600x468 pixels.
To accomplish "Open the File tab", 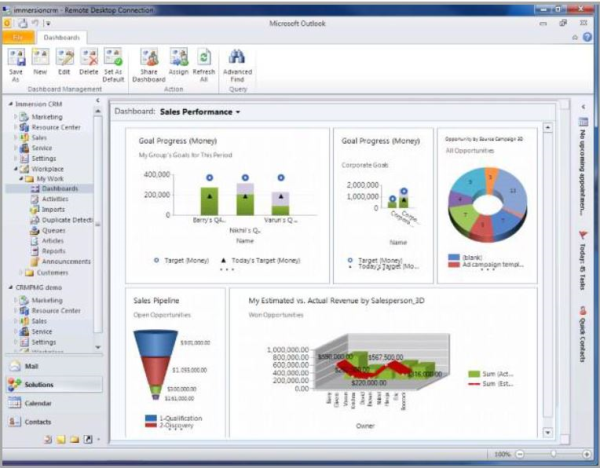I will 18,37.
